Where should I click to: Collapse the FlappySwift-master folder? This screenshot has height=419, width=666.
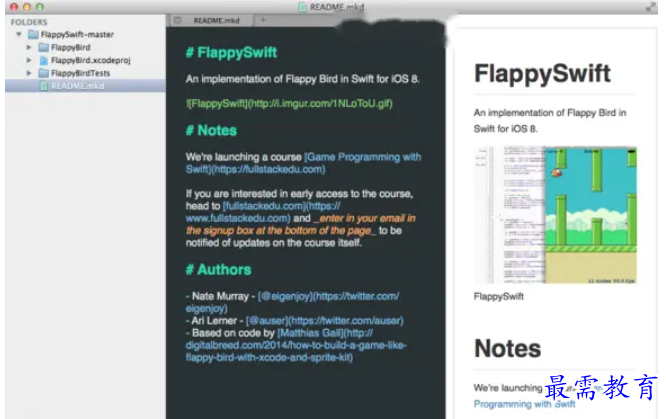tap(19, 34)
